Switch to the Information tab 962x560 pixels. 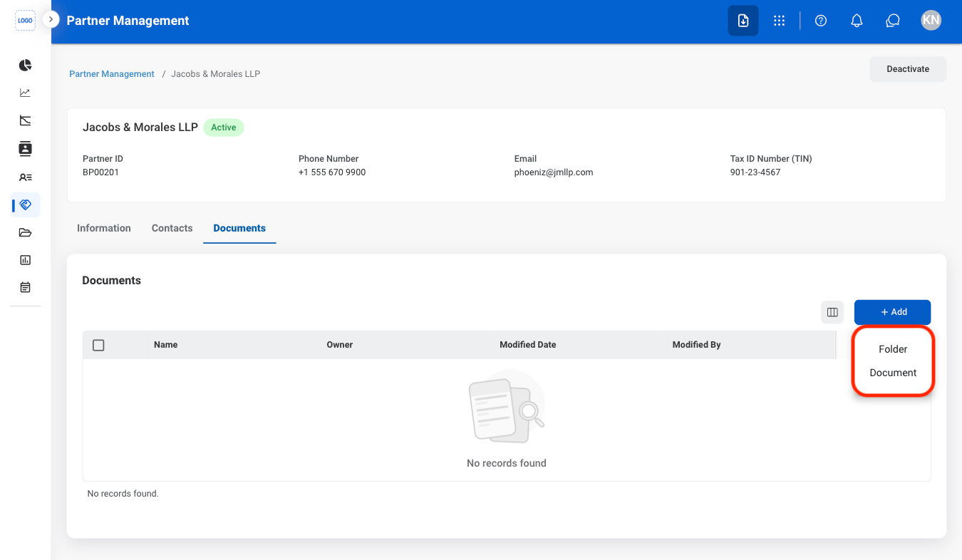[104, 228]
